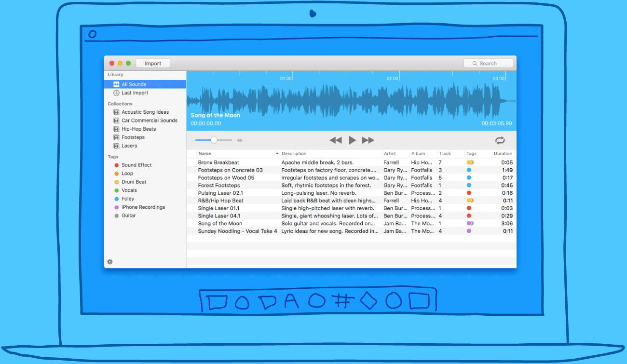The width and height of the screenshot is (627, 364).
Task: Click the Bronx Breakbeat tag dots
Action: [470, 162]
